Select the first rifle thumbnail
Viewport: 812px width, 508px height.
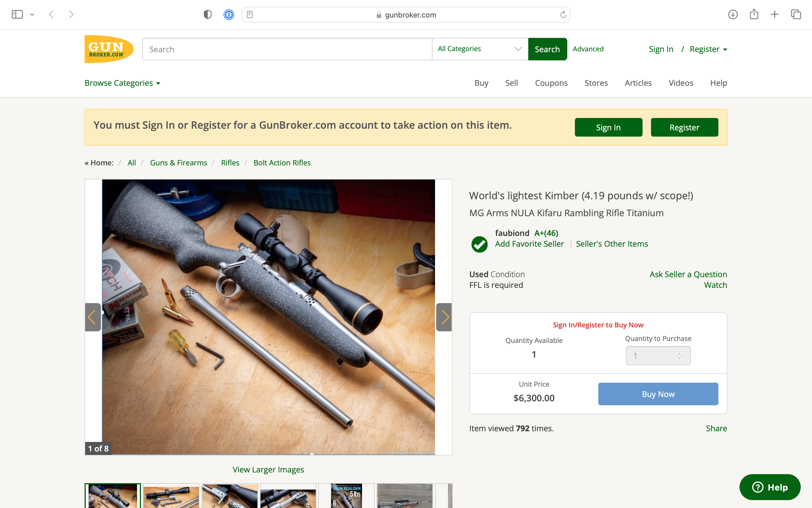pos(113,496)
